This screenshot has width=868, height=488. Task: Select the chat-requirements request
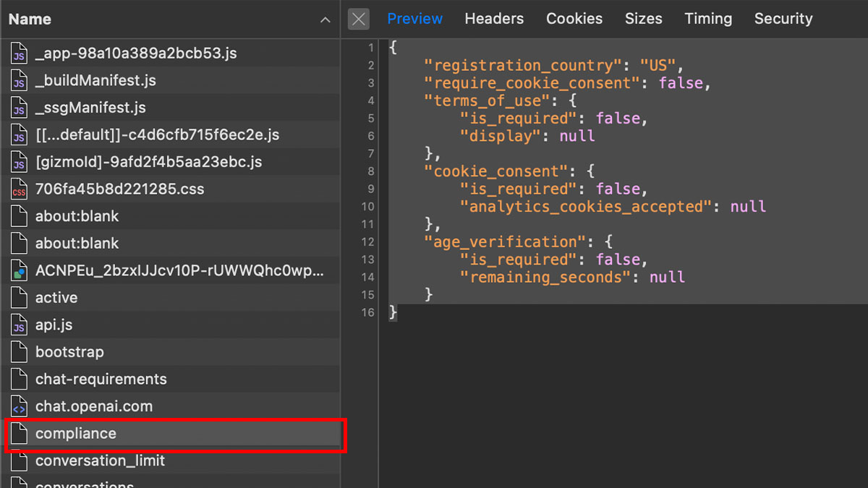(x=101, y=379)
